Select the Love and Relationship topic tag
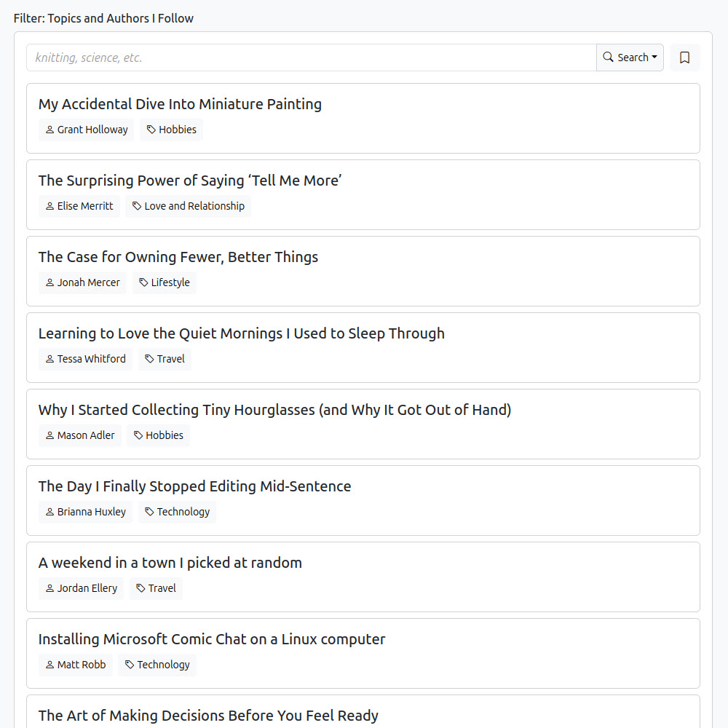 [188, 206]
